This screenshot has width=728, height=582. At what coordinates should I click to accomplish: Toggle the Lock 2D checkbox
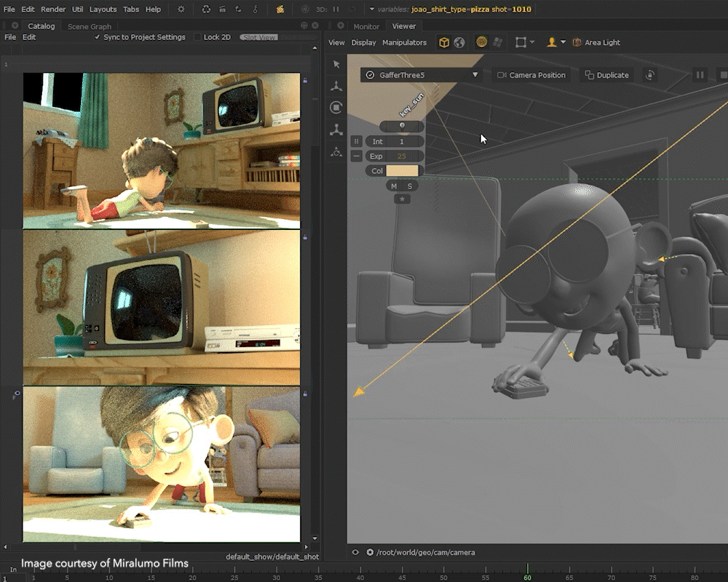point(197,37)
